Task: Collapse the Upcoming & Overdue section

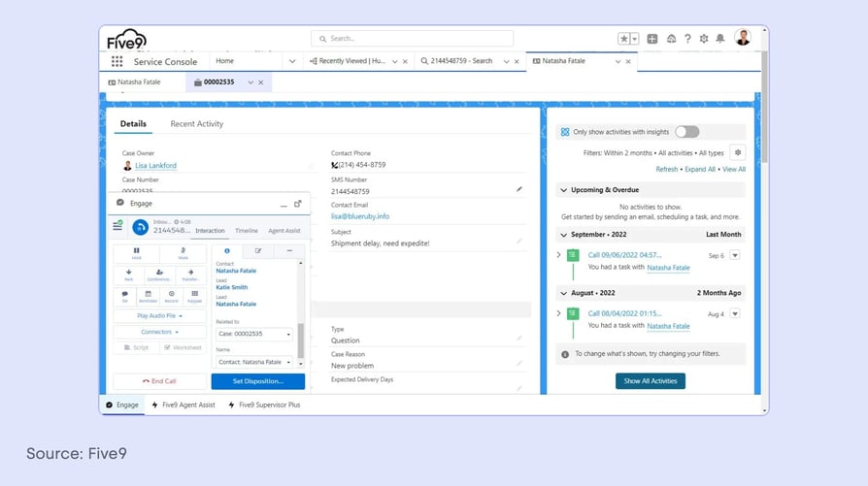Action: point(563,190)
